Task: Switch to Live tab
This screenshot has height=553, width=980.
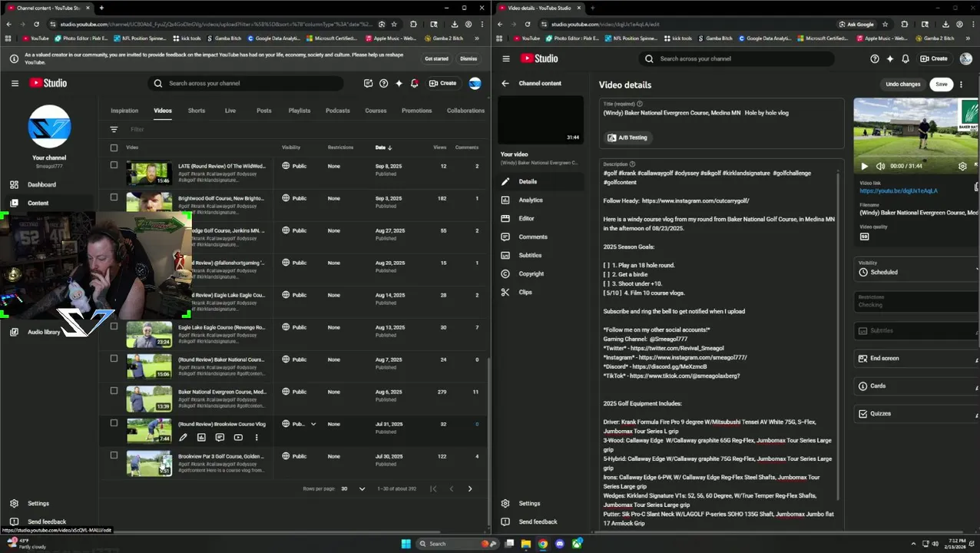Action: coord(230,111)
